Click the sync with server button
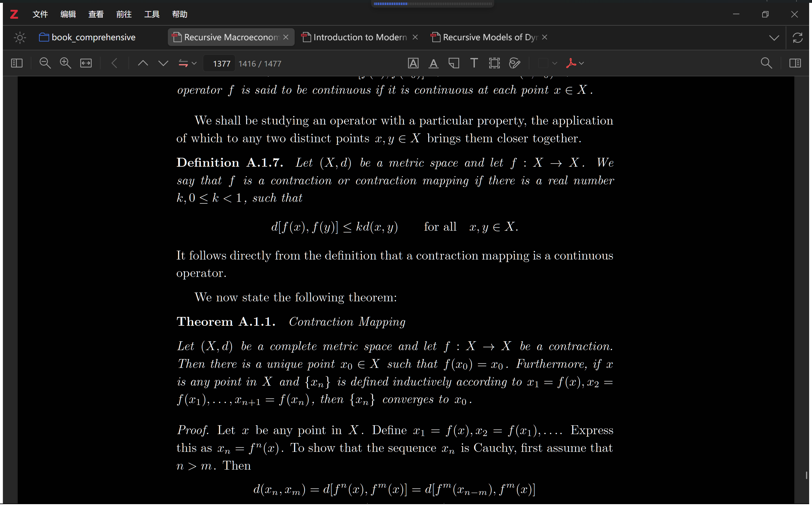812x507 pixels. pyautogui.click(x=798, y=38)
